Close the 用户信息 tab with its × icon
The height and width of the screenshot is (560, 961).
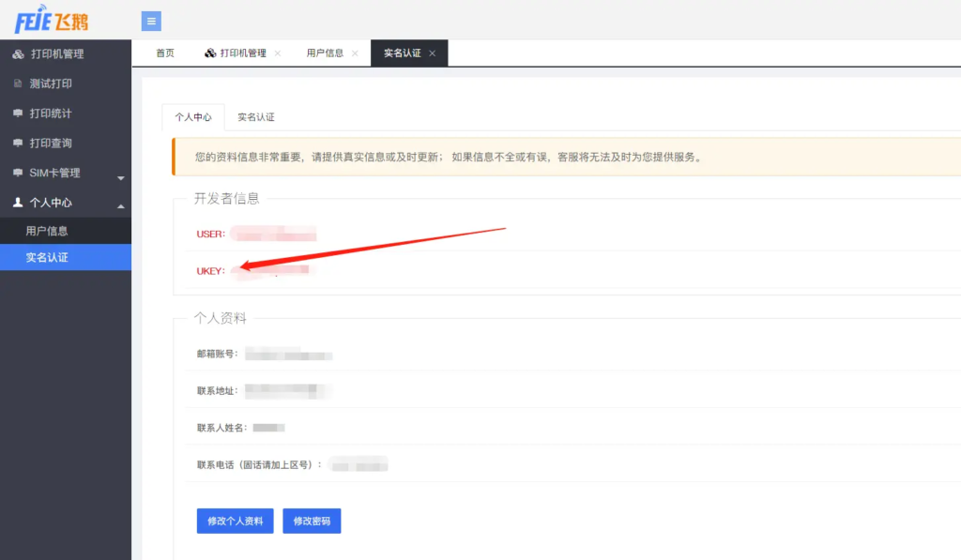coord(355,53)
